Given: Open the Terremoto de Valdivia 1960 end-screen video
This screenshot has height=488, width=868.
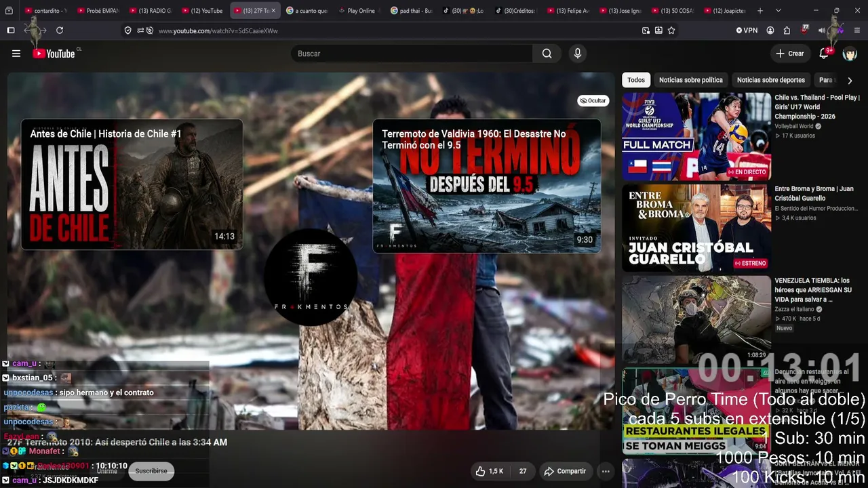Looking at the screenshot, I should [487, 186].
